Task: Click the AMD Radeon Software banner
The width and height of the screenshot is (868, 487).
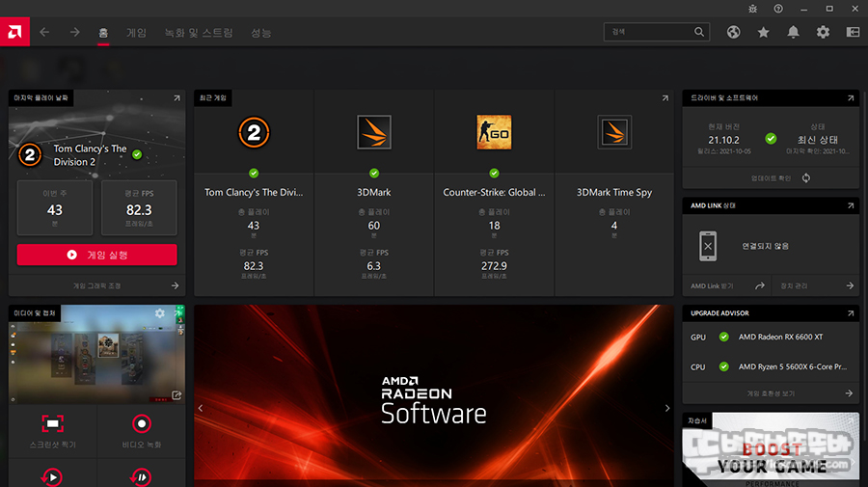Action: click(x=434, y=395)
